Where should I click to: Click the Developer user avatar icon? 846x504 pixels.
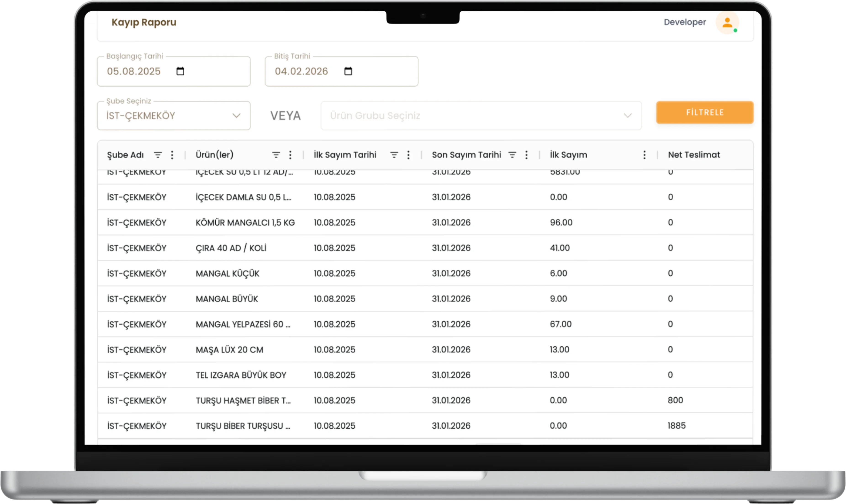click(727, 23)
